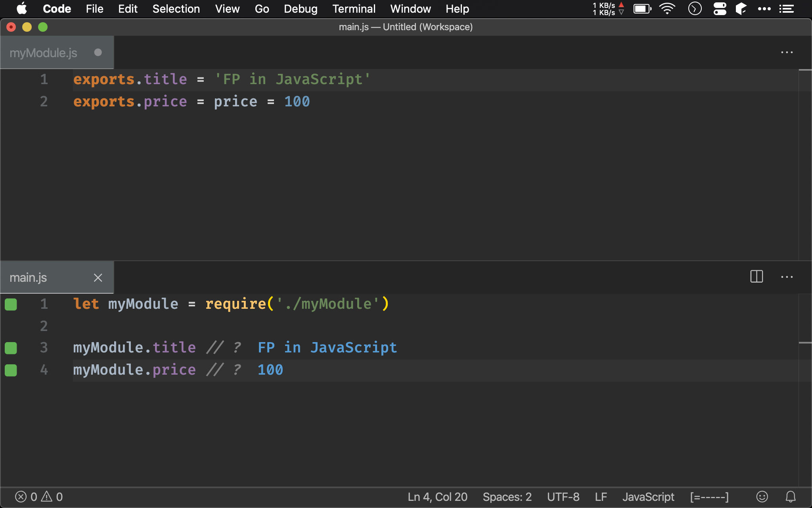Switch to the myModule.js tab
This screenshot has height=508, width=812.
click(x=44, y=53)
